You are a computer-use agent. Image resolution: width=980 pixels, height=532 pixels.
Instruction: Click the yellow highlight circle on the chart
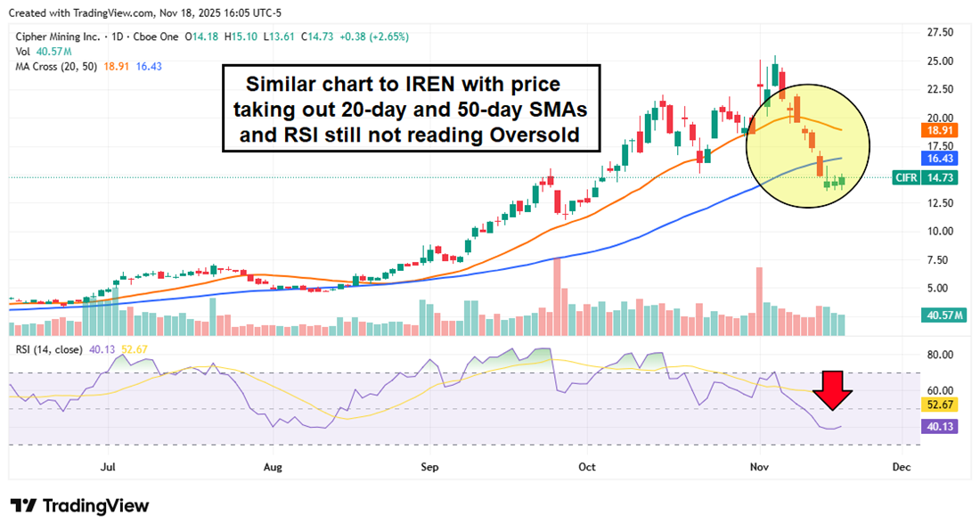[808, 145]
